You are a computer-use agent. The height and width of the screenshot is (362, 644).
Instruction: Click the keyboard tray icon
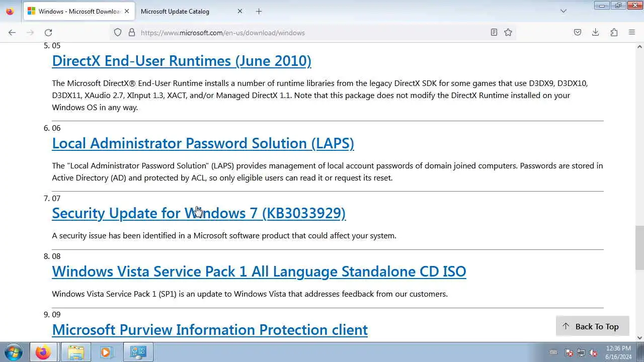click(x=553, y=353)
